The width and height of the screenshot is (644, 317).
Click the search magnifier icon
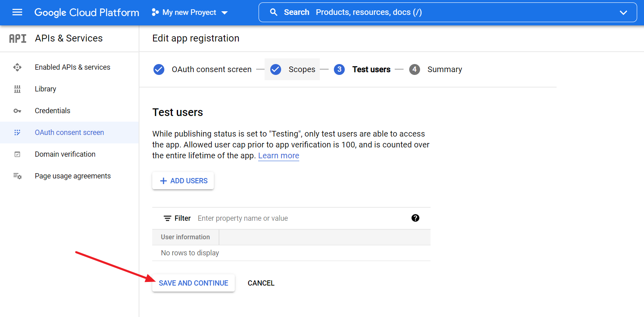click(273, 12)
